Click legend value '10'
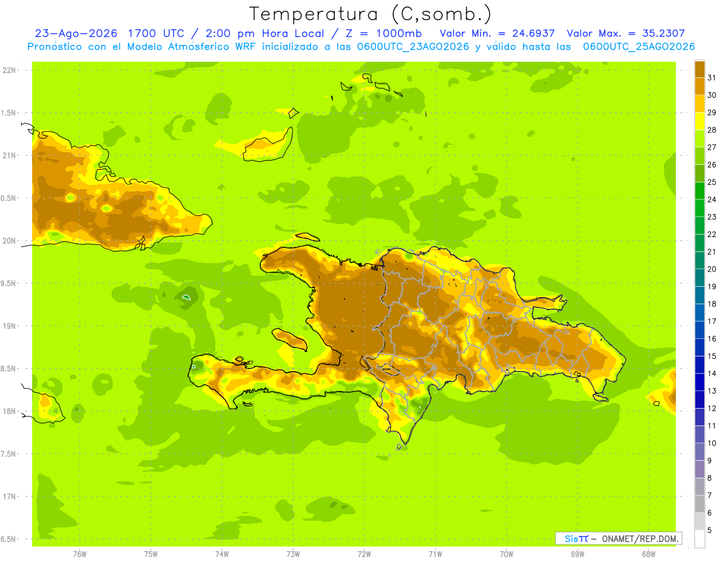The width and height of the screenshot is (728, 562). pos(712,443)
